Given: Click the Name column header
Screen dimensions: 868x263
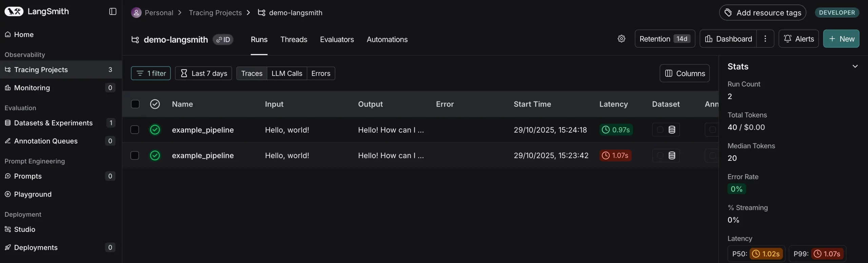Looking at the screenshot, I should [x=182, y=104].
